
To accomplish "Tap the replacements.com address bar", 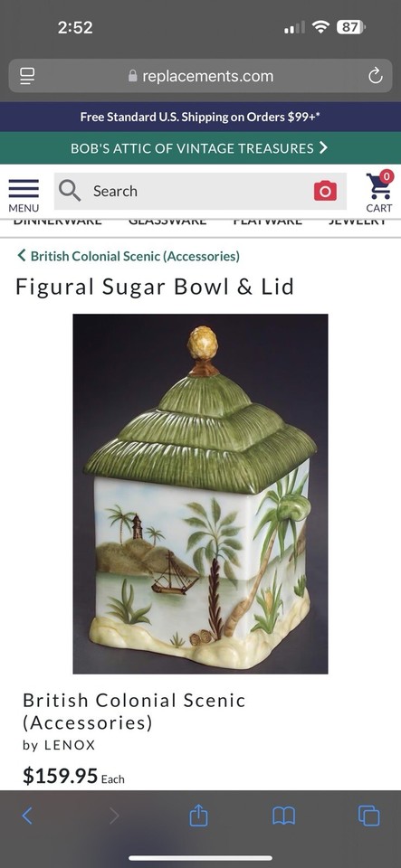I will (x=201, y=76).
